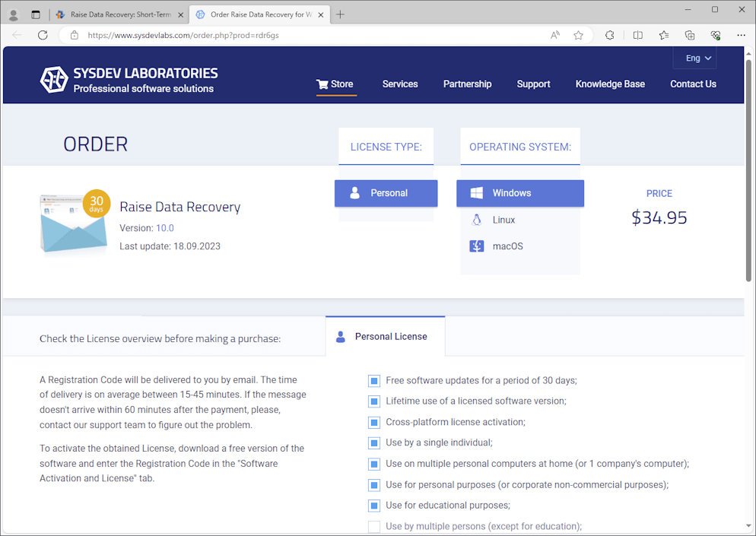Viewport: 756px width, 536px height.
Task: Open the browser profile icon
Action: [x=13, y=14]
